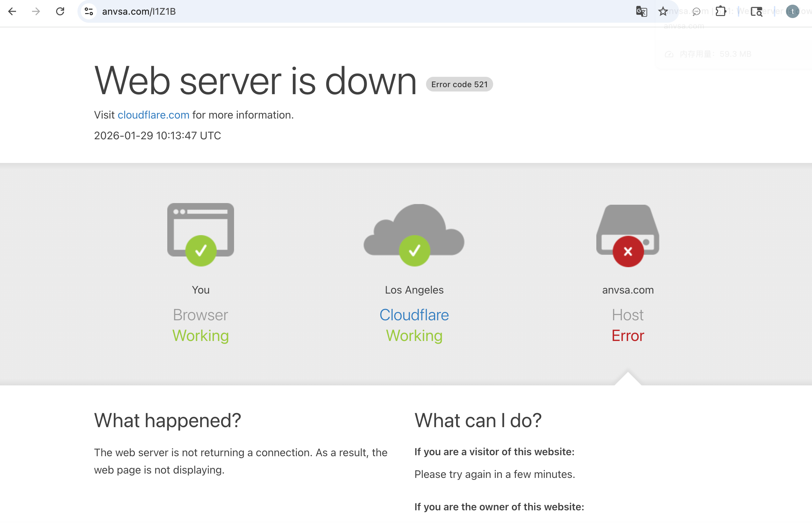Open the 't' profile avatar menu

[x=792, y=12]
